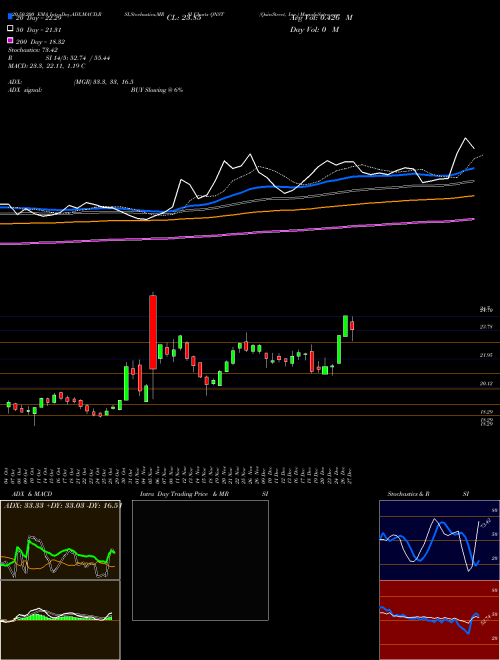Click the white 50 Day legend swatch
This screenshot has width=500, height=660.
click(11, 29)
